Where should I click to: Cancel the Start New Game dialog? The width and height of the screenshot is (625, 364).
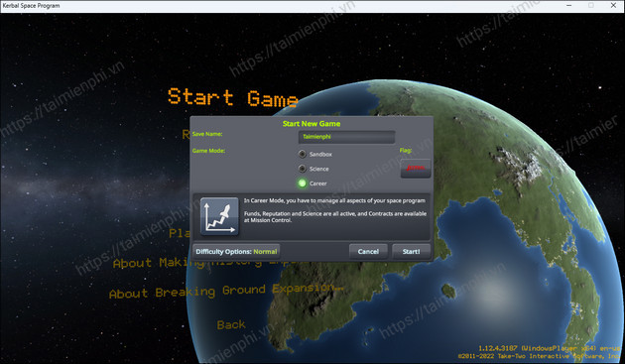(368, 252)
